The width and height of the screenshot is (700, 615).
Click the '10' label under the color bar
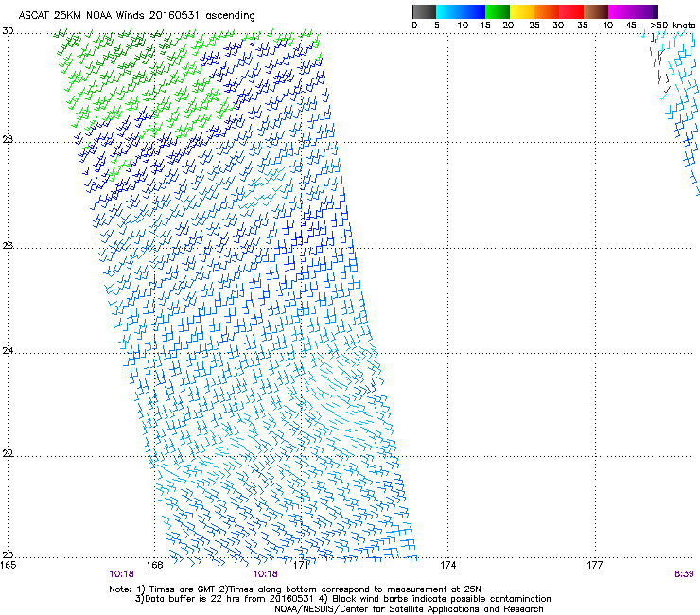coord(463,25)
